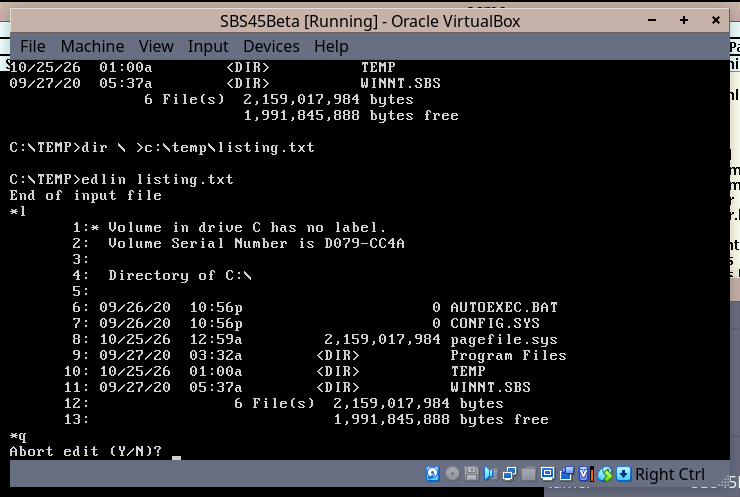Viewport: 740px width, 497px height.
Task: Click 'bytes free' on edlin line 13
Action: point(504,420)
